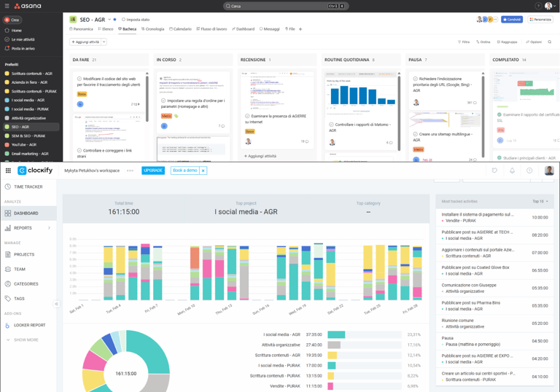This screenshot has width=560, height=392.
Task: Expand the Aggiungi attività dropdown arrow
Action: coord(104,42)
